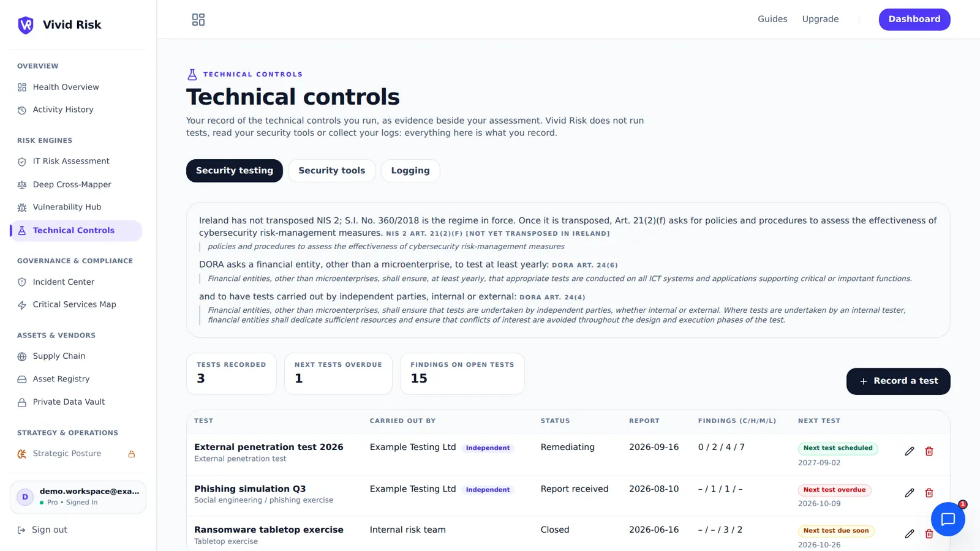Edit the Ransomware tabletop exercise row
This screenshot has height=551, width=980.
(910, 534)
